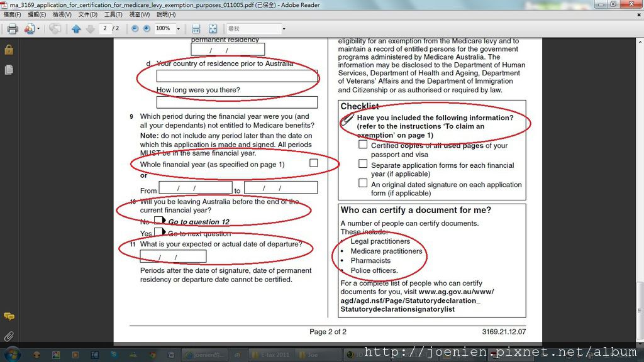Check Separate application forms checkbox
Screen dimensions: 644x362
pyautogui.click(x=363, y=164)
